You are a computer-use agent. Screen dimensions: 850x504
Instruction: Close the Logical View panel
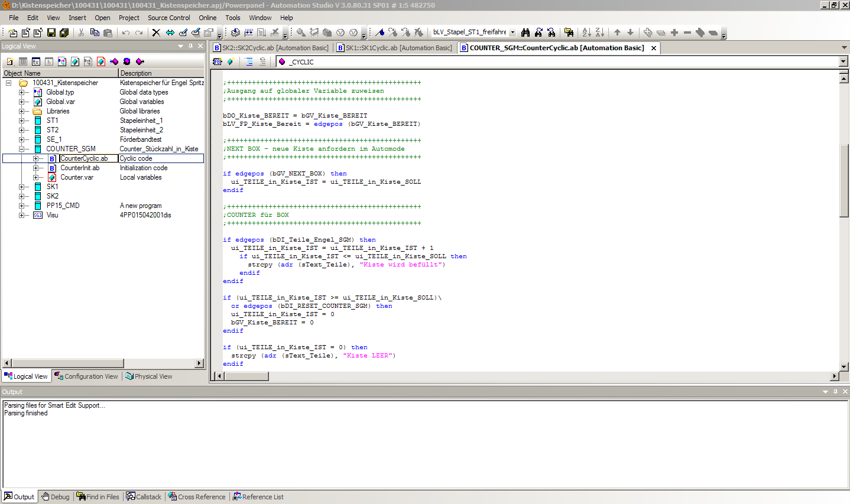point(200,46)
